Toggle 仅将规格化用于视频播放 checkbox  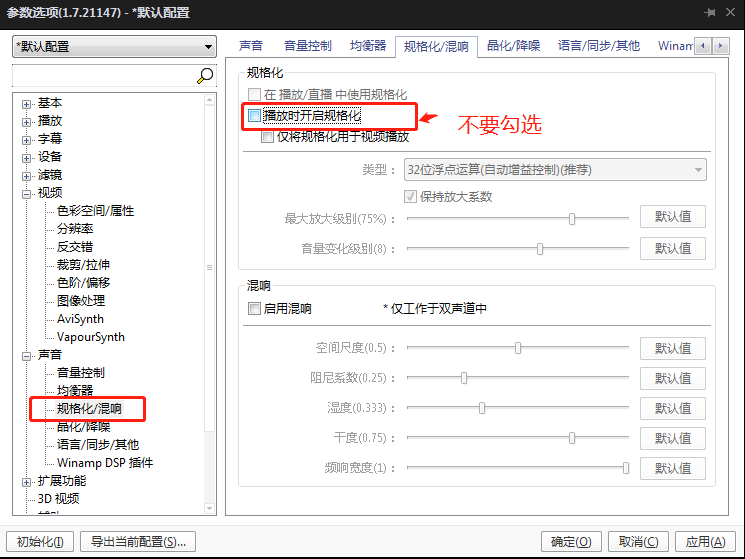(267, 137)
